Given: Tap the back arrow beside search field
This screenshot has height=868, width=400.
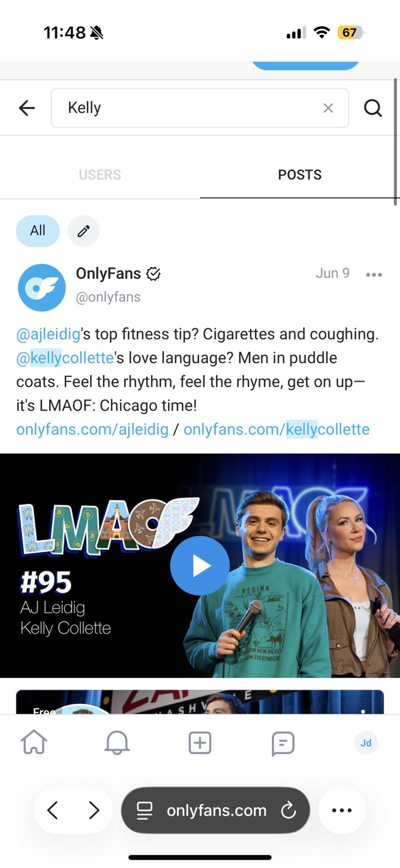Looking at the screenshot, I should [x=27, y=108].
